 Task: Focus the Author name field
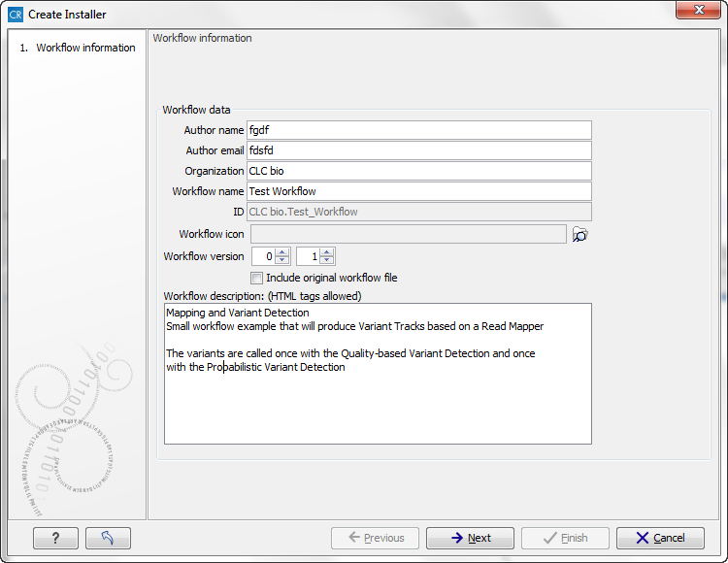pos(419,130)
